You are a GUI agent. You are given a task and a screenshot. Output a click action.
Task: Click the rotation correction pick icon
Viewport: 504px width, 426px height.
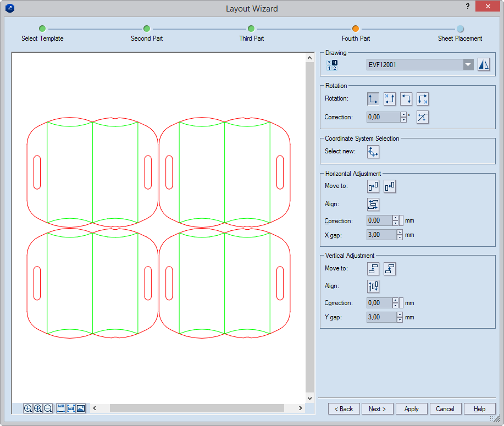coord(423,117)
